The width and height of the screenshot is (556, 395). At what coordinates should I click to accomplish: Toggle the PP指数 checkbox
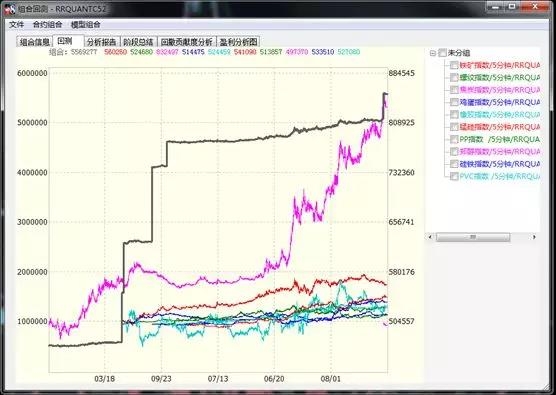tap(454, 139)
